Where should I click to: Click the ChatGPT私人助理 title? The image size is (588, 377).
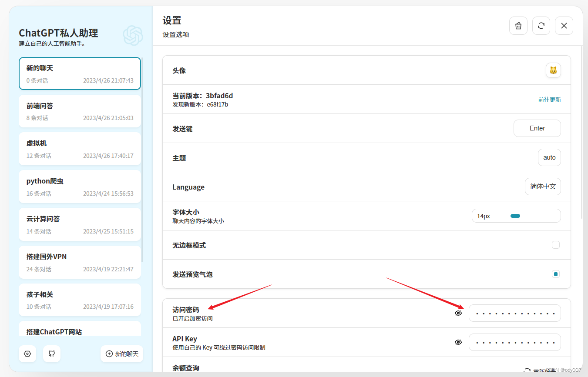point(58,33)
